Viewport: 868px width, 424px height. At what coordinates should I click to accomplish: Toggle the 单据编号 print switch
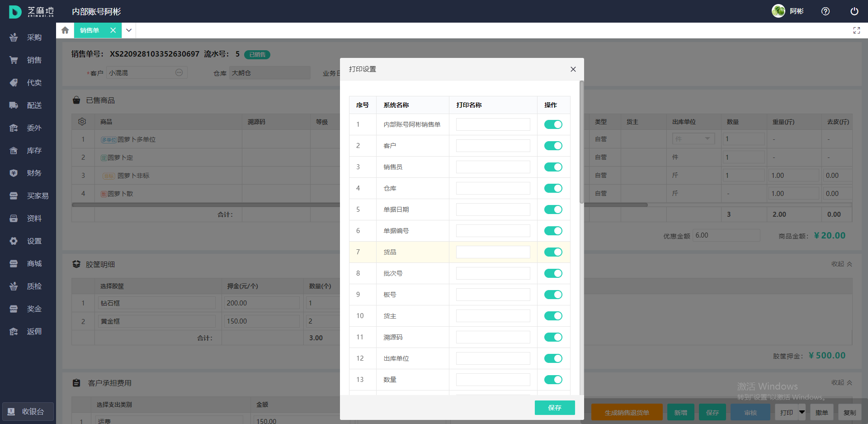(x=553, y=231)
